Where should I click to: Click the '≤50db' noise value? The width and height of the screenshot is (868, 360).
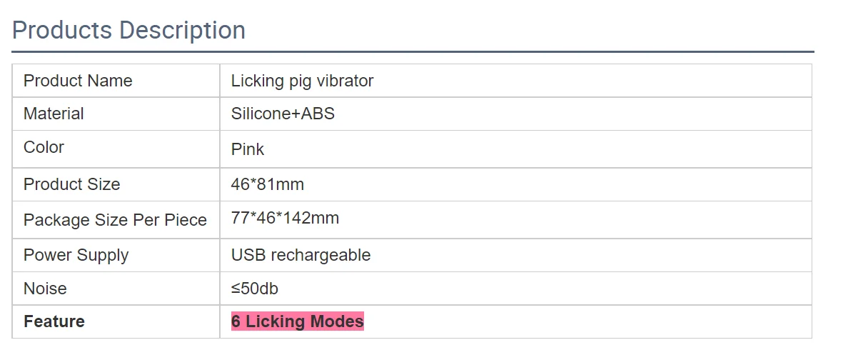click(256, 289)
